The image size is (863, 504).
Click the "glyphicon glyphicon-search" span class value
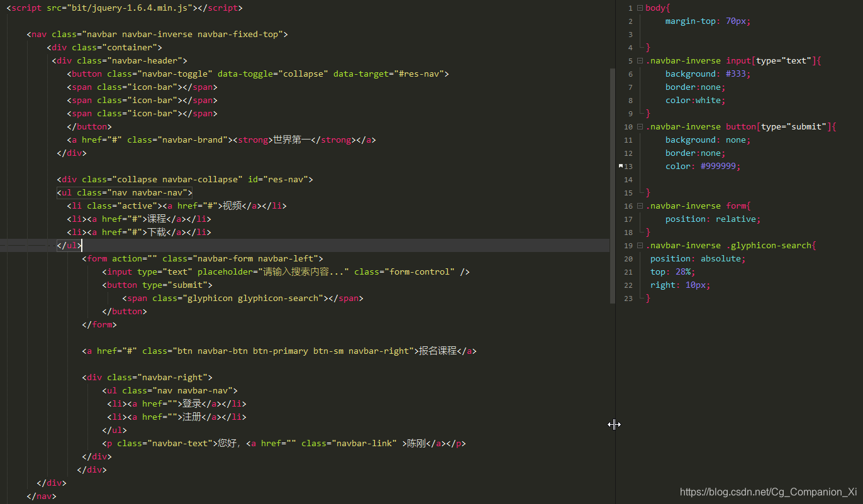pos(253,298)
